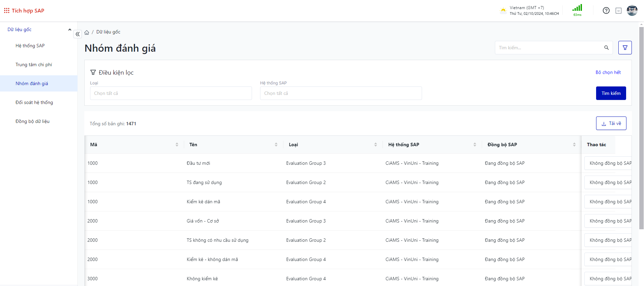Click the magnifier icon in search box

(x=606, y=48)
